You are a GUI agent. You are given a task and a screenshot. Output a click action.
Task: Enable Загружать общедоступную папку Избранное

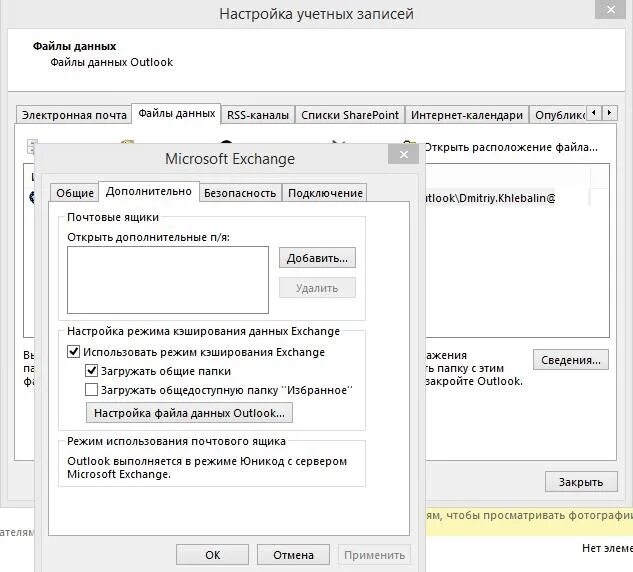[91, 390]
